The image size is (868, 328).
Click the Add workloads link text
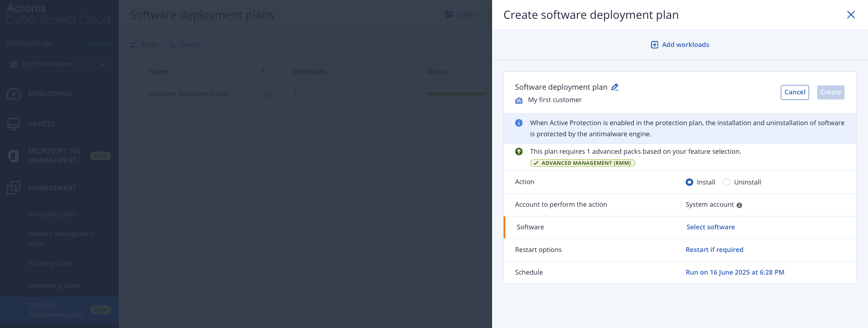click(685, 45)
